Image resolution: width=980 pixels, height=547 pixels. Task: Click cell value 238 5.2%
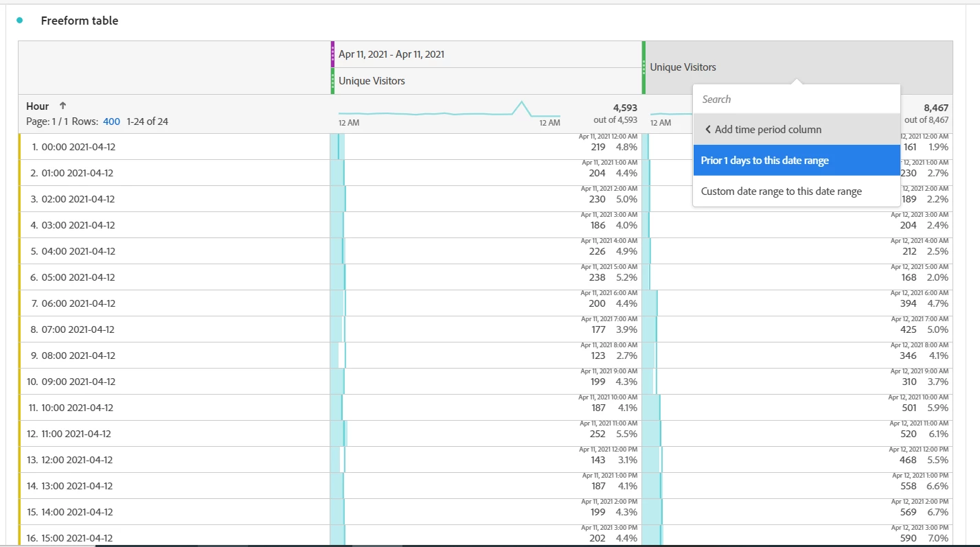pyautogui.click(x=613, y=277)
